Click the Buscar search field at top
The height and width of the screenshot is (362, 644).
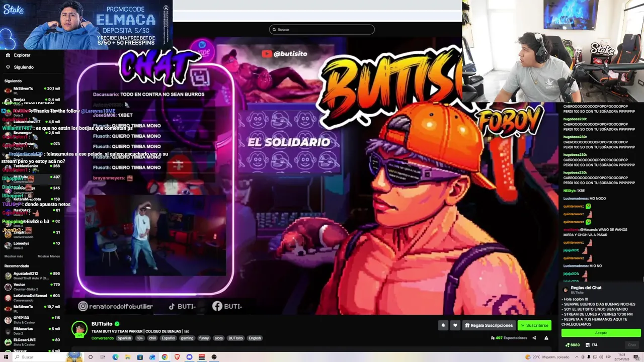[x=322, y=30]
